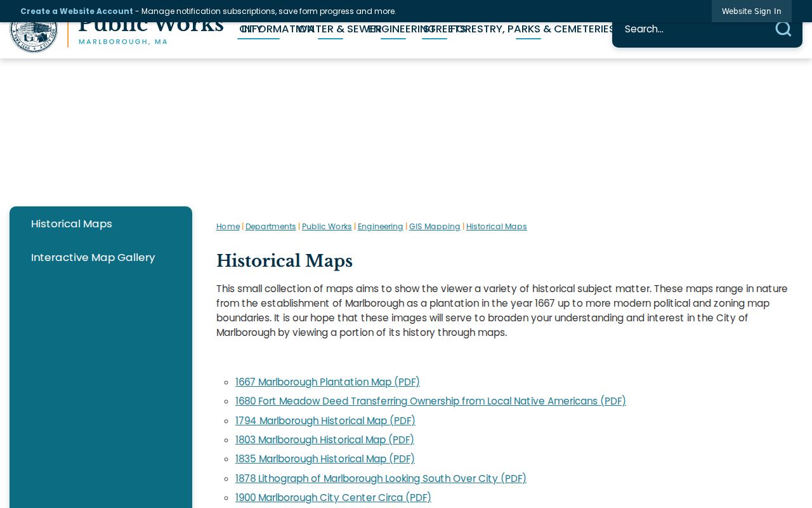Open the 1680 Fort Meadow Deed PDF

pyautogui.click(x=431, y=401)
